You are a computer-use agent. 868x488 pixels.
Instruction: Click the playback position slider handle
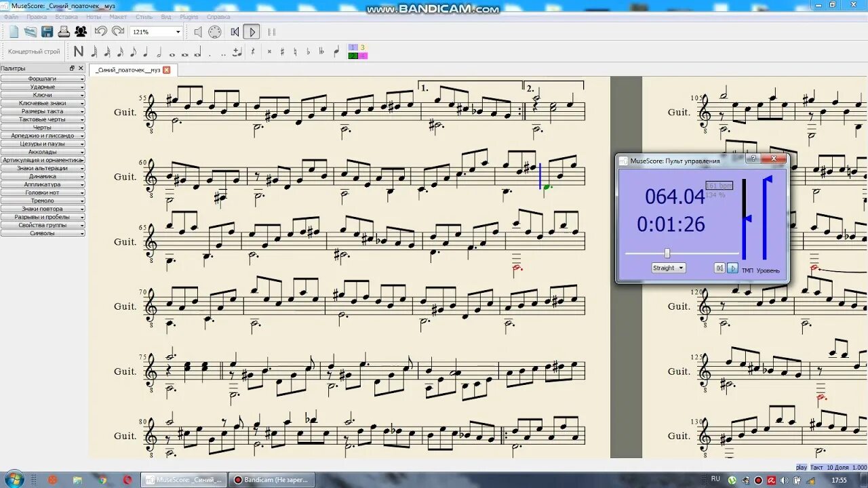click(667, 253)
